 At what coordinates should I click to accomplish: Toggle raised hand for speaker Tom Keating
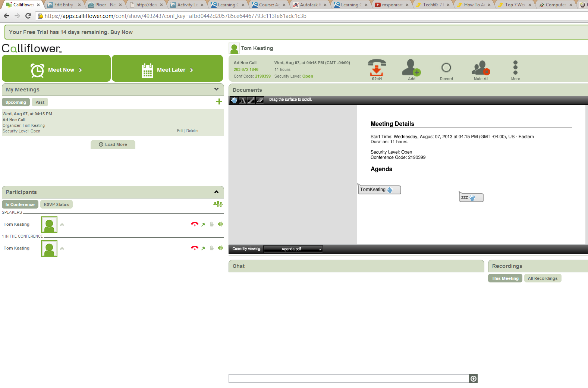point(212,224)
